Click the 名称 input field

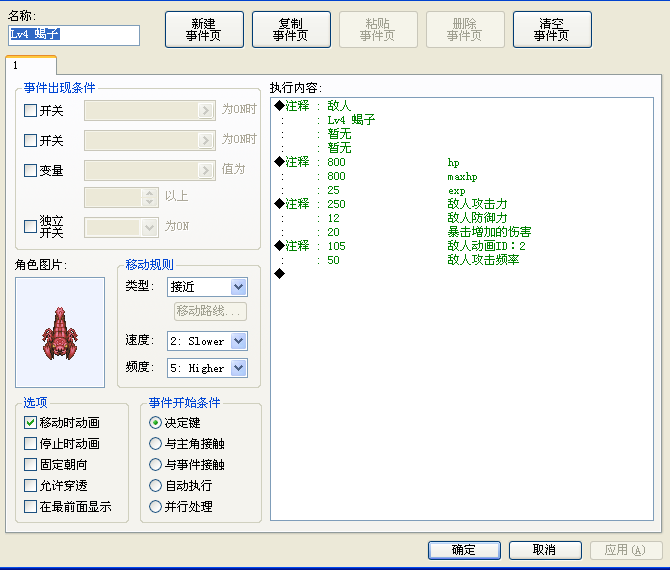click(x=74, y=35)
